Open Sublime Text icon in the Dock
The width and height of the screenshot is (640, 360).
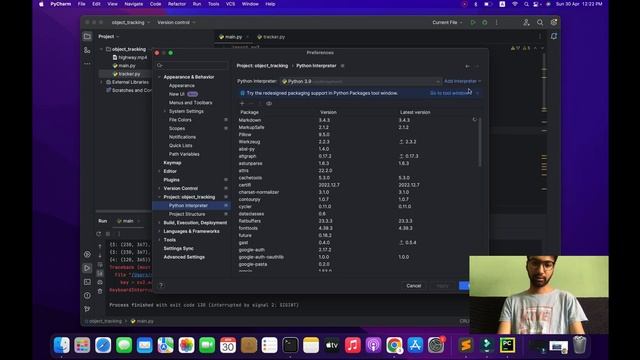pos(466,345)
